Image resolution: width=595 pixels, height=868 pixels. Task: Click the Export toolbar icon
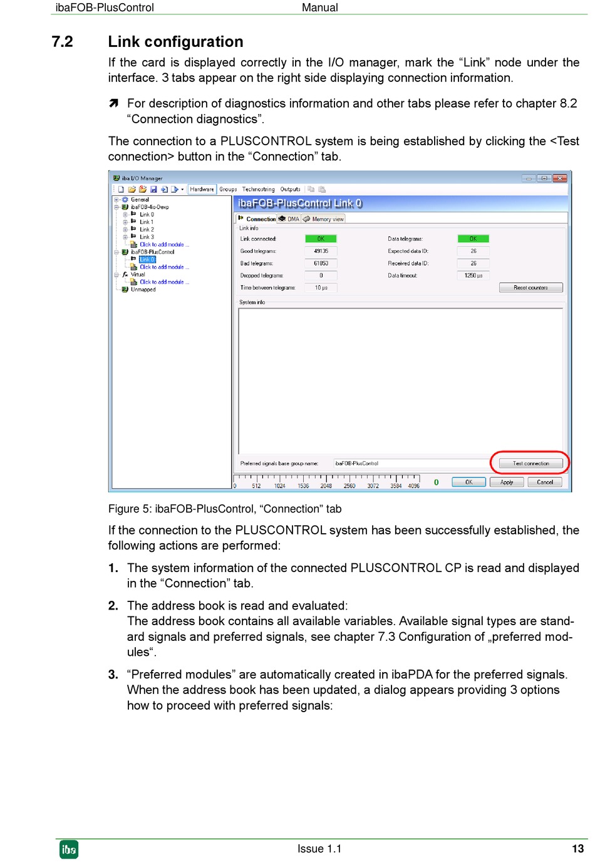[175, 189]
